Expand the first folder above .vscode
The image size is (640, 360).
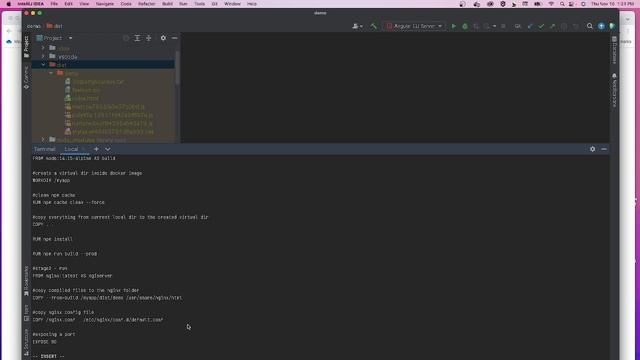43,48
